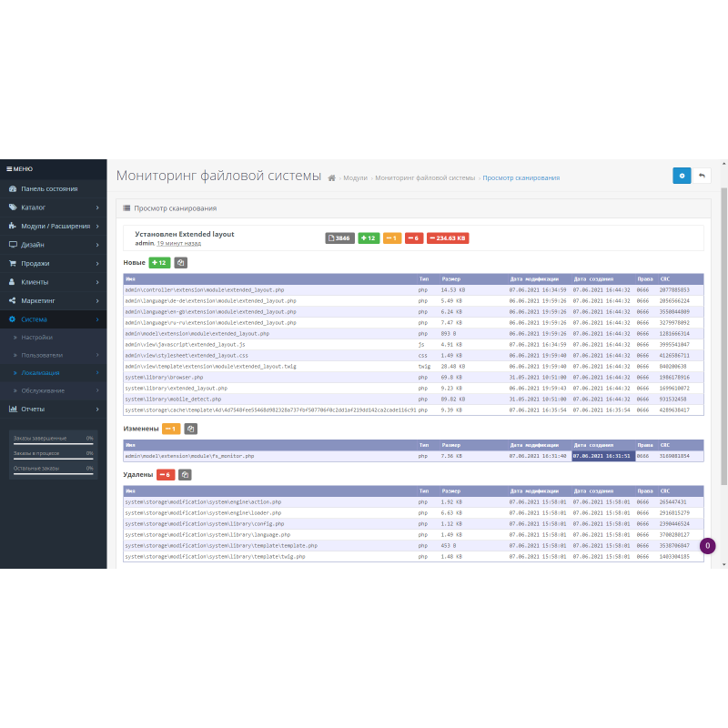This screenshot has width=728, height=728.
Task: Copy the list of deleted files
Action: point(185,474)
